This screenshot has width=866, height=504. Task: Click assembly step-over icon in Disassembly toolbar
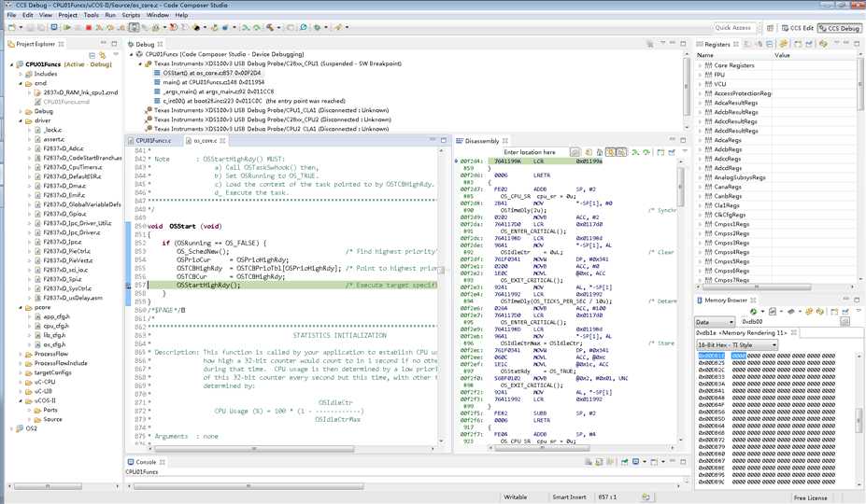pyautogui.click(x=646, y=152)
